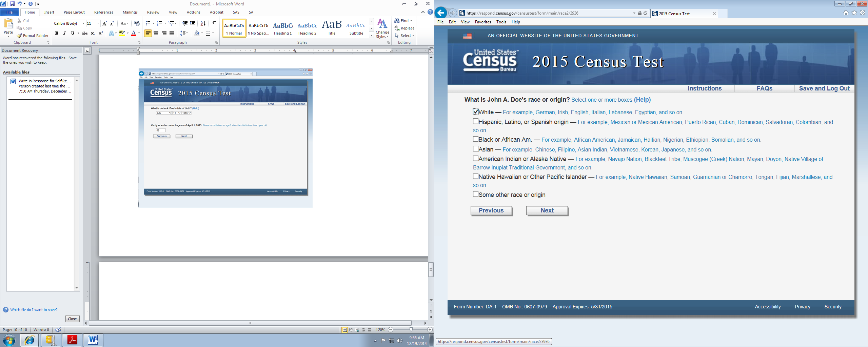Click the Shrink Font icon
This screenshot has height=347, width=868.
tap(112, 23)
